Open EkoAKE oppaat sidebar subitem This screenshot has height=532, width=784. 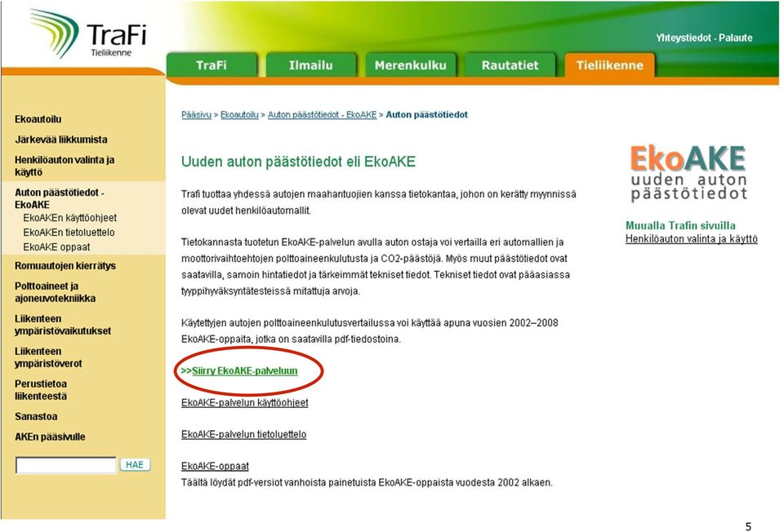[x=56, y=246]
